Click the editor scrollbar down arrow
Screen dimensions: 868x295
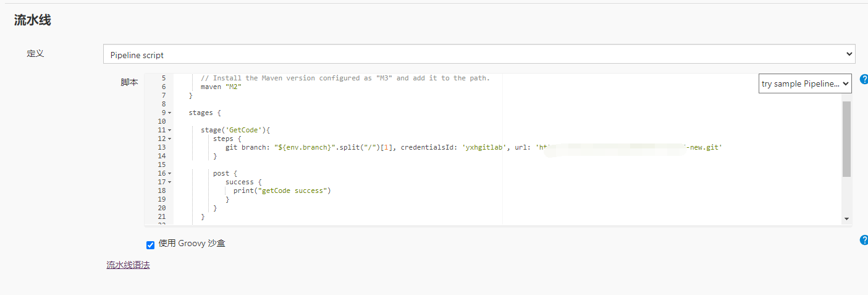[x=846, y=219]
